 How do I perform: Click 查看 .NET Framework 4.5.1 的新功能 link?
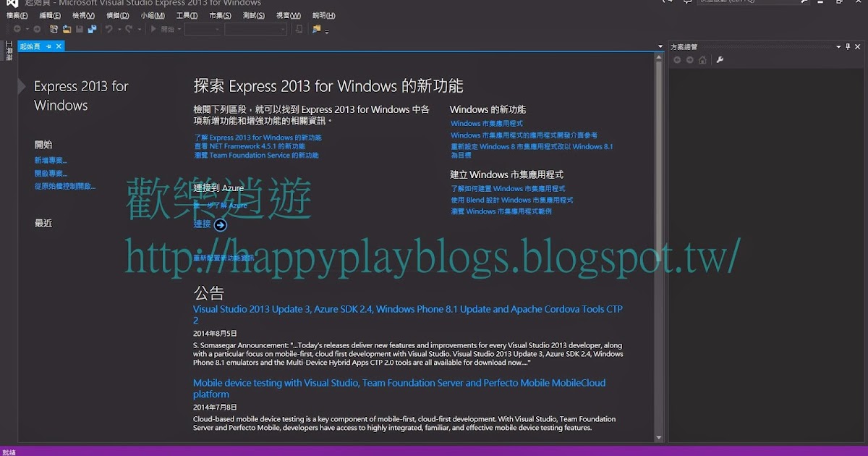coord(250,146)
